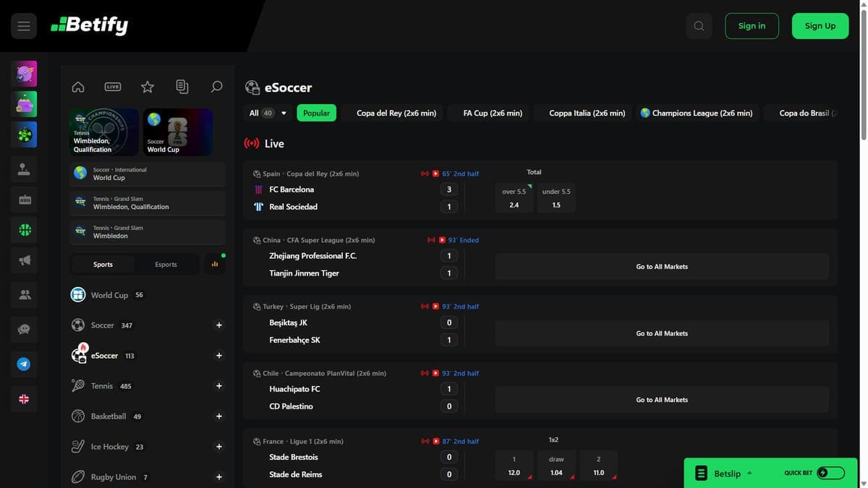
Task: Click the bet history document icon
Action: 182,87
